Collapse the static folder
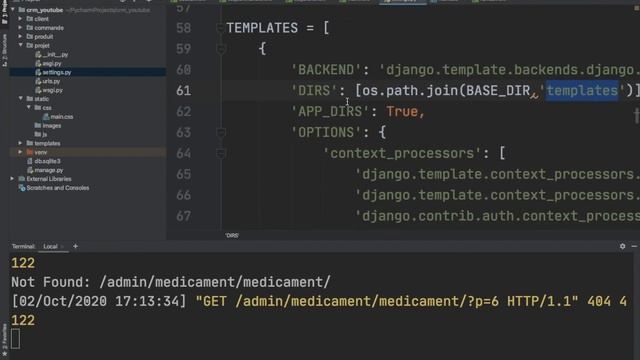This screenshot has width=640, height=360. pyautogui.click(x=20, y=99)
